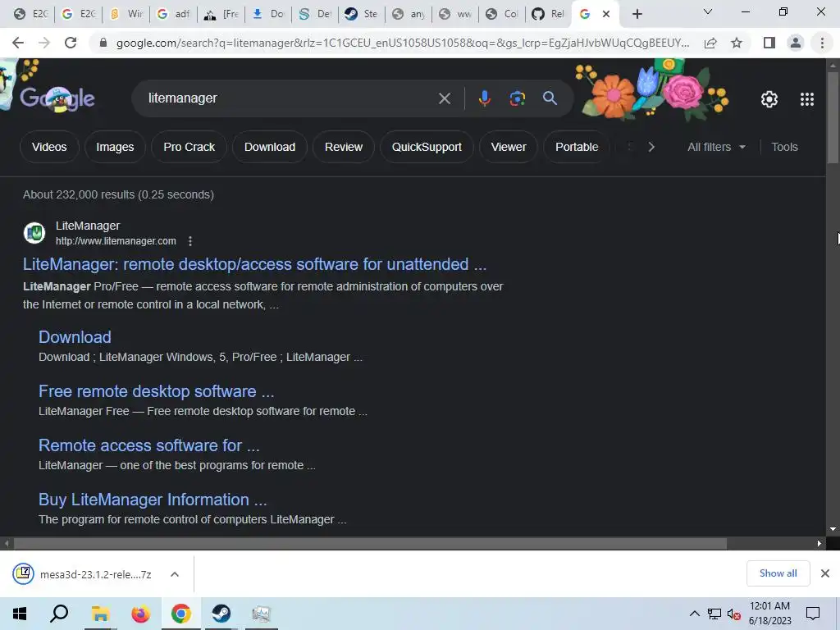Image resolution: width=840 pixels, height=630 pixels.
Task: Select the Images filter chip
Action: click(x=115, y=147)
